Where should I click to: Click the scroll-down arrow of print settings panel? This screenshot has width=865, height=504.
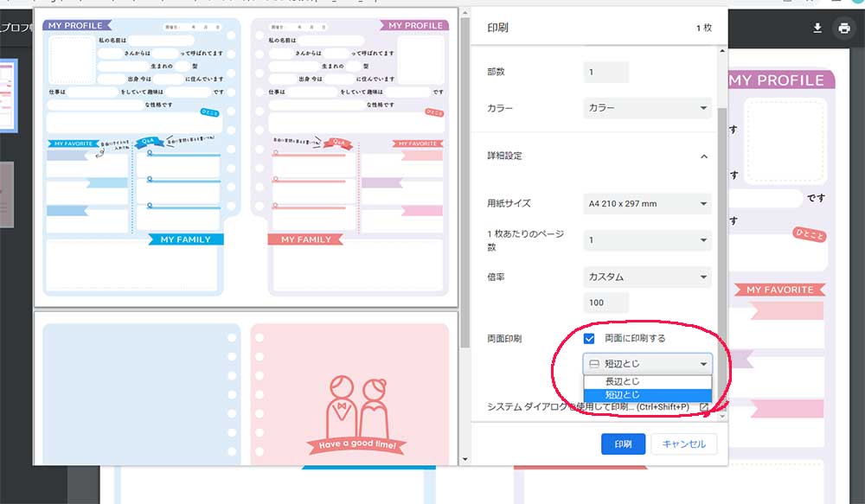click(723, 416)
